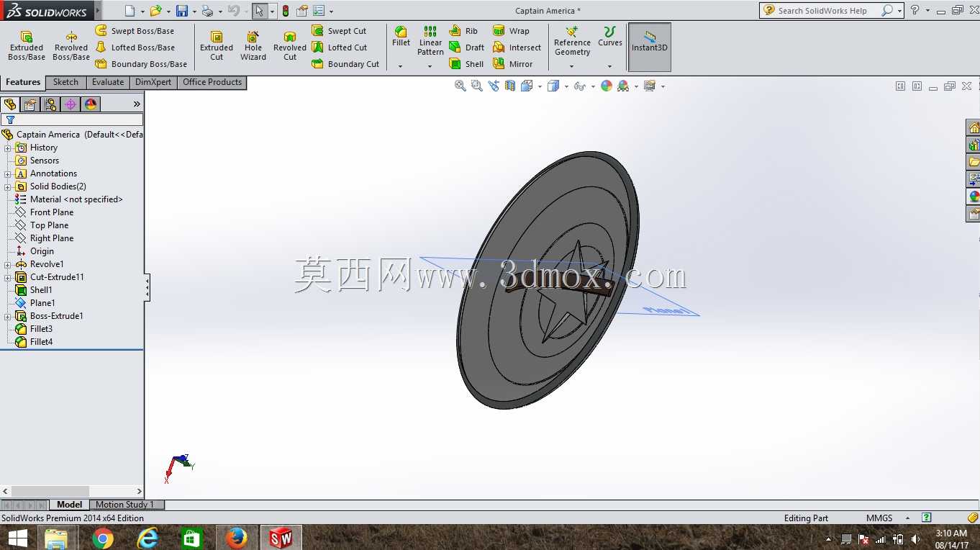Expand the Annotations tree node

(8, 173)
